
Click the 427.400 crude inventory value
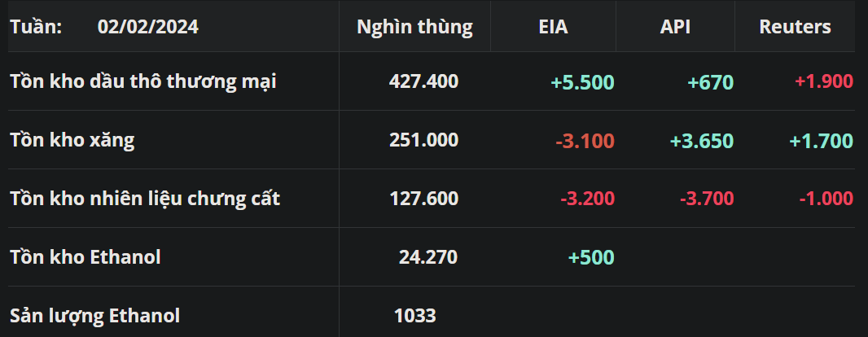coord(423,81)
